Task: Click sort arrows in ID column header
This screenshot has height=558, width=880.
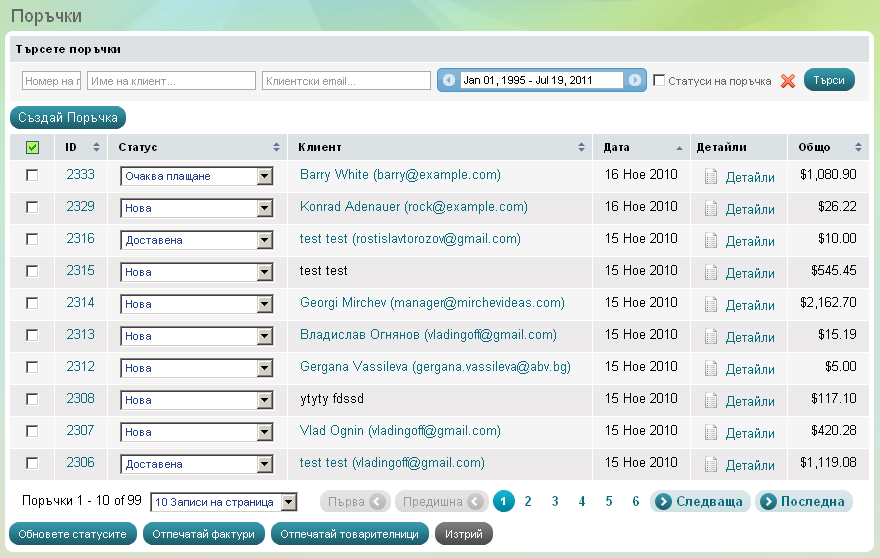Action: (96, 148)
